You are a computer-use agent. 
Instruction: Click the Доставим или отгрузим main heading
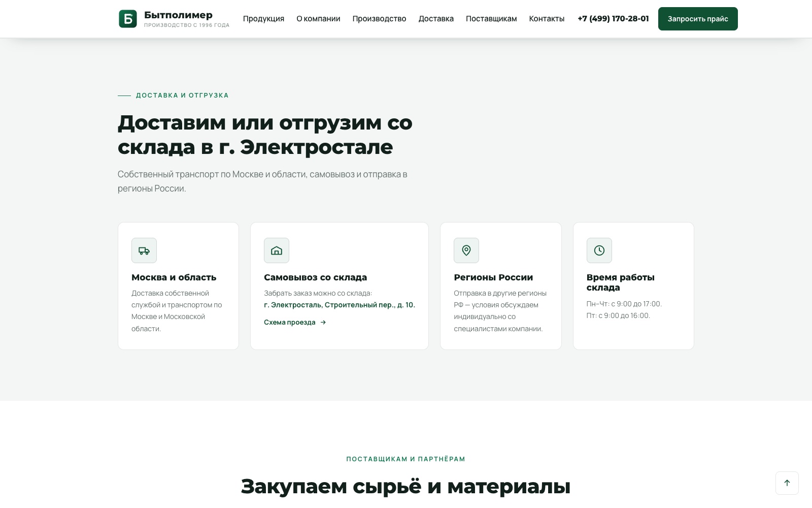(x=265, y=135)
